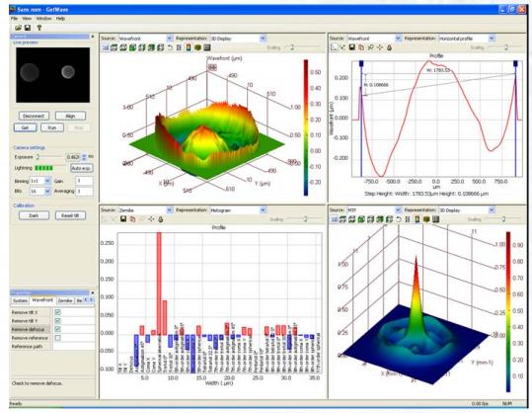Click gray grid icon in MTF toolbar

tap(435, 219)
